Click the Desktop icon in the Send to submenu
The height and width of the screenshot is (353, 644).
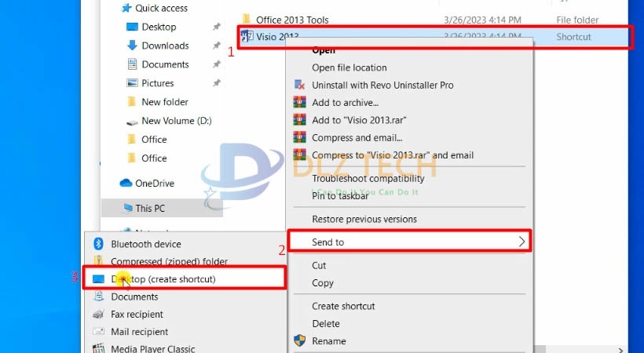99,279
